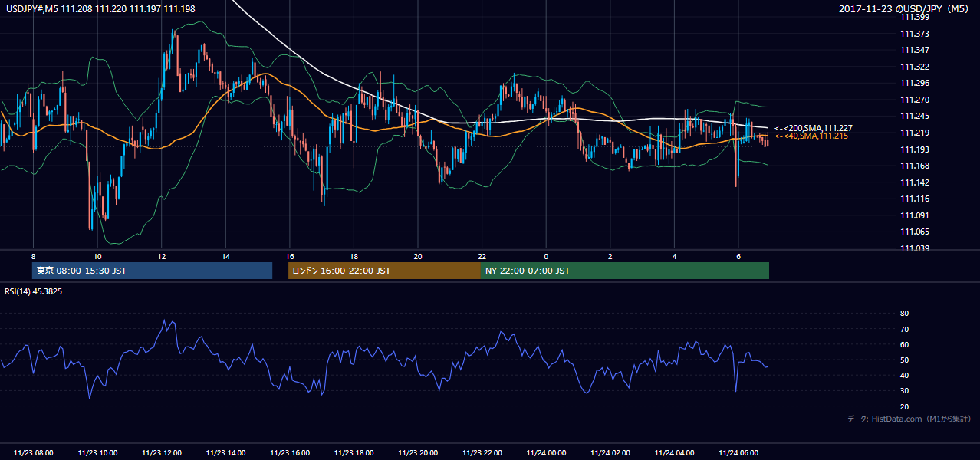The width and height of the screenshot is (980, 460).
Task: Click hour tick 10 under the price chart
Action: (97, 256)
